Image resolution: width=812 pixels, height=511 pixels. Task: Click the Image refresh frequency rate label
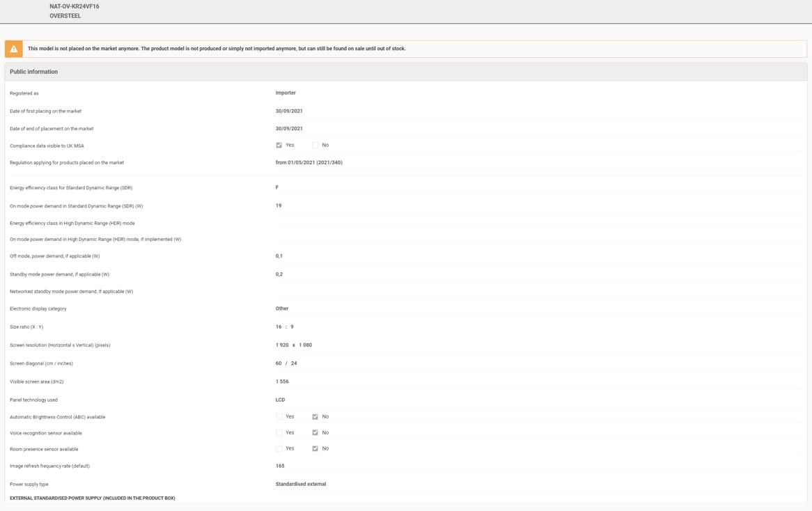pyautogui.click(x=49, y=466)
